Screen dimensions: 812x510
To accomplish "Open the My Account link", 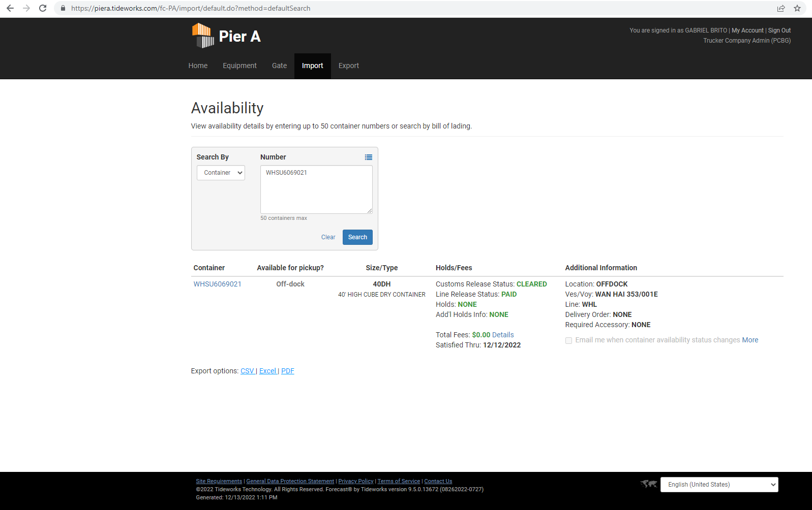I will pos(747,30).
